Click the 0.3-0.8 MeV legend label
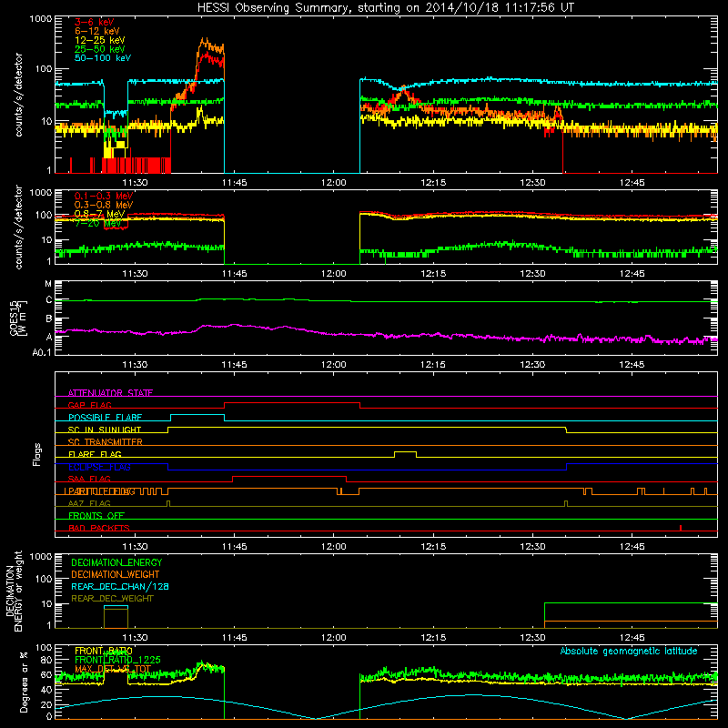 104,205
